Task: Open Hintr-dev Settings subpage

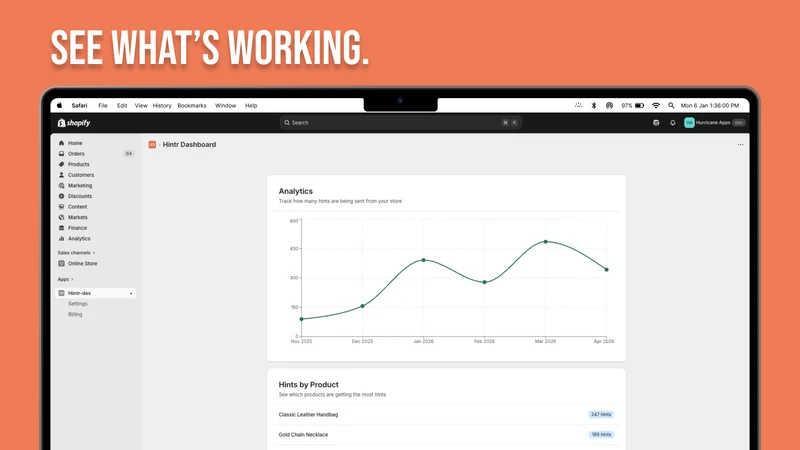Action: coord(78,304)
